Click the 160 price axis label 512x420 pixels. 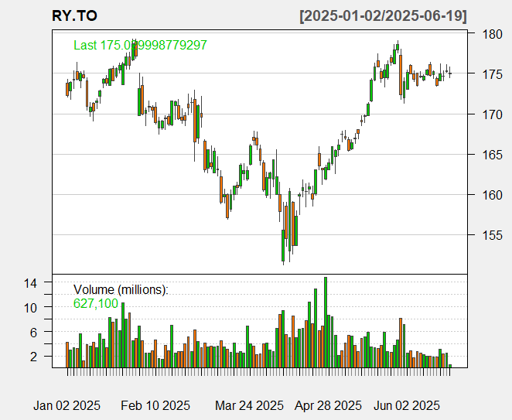tap(492, 195)
